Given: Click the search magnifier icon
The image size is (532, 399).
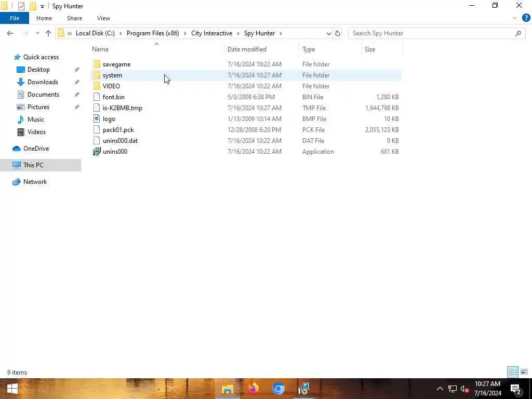Looking at the screenshot, I should click(x=518, y=33).
